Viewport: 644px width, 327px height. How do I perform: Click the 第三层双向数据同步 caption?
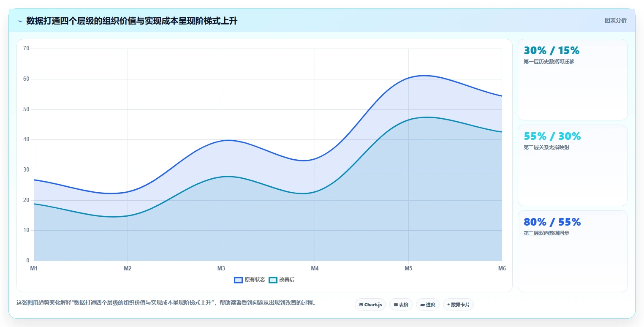coord(546,233)
